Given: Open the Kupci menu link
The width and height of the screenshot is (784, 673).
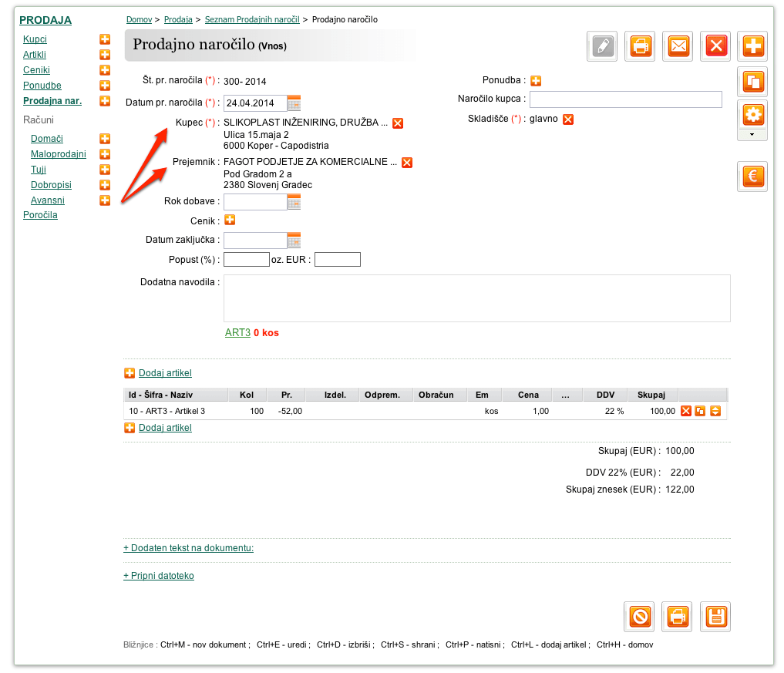Looking at the screenshot, I should [x=35, y=39].
